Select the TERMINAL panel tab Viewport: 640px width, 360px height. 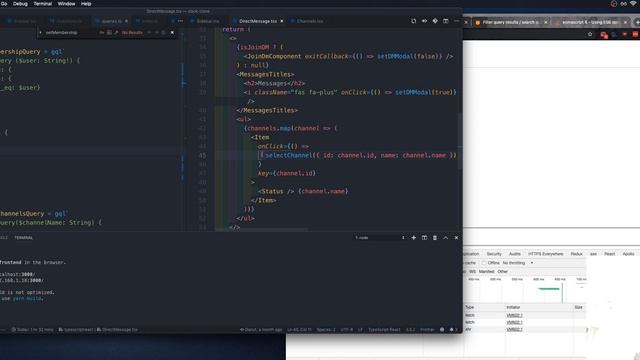[x=24, y=238]
